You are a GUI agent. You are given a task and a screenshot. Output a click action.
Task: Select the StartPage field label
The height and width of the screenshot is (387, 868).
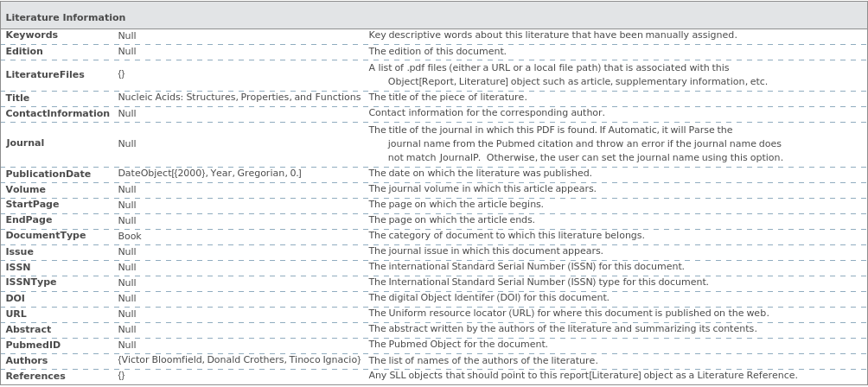[33, 205]
